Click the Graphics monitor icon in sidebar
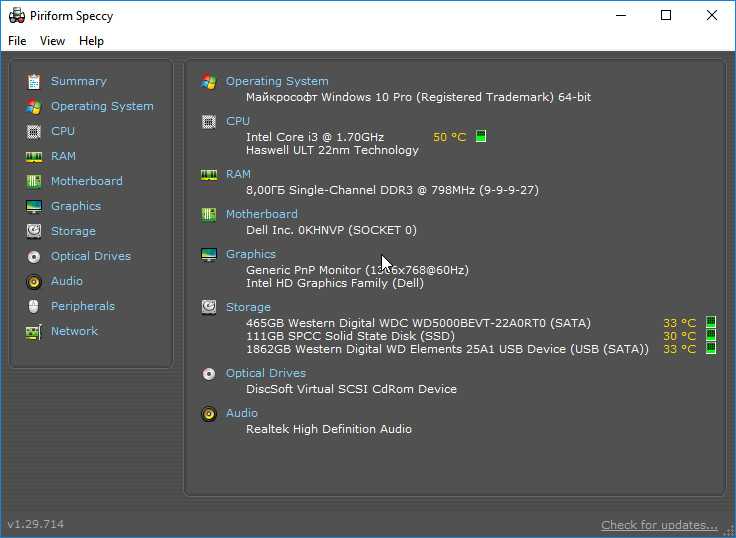The height and width of the screenshot is (538, 736). coord(34,206)
